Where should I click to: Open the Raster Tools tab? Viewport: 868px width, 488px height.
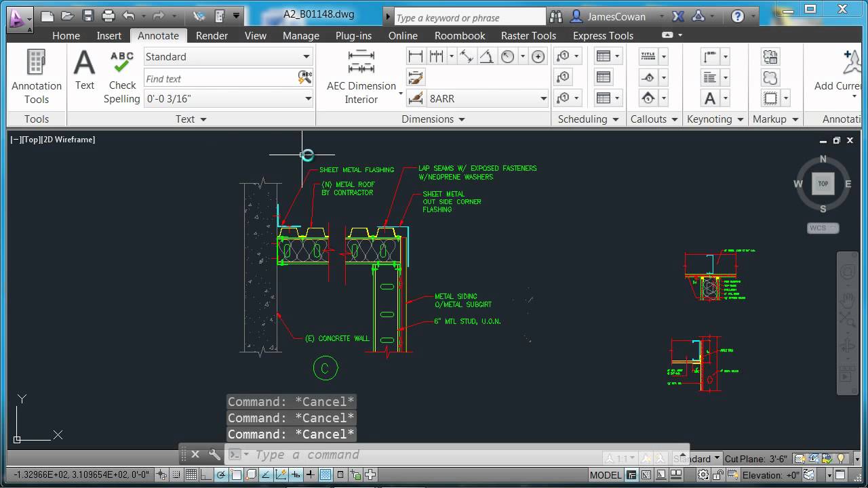coord(528,36)
